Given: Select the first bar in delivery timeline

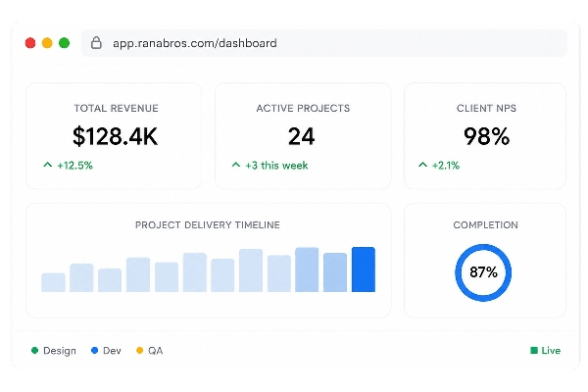Looking at the screenshot, I should coord(53,282).
